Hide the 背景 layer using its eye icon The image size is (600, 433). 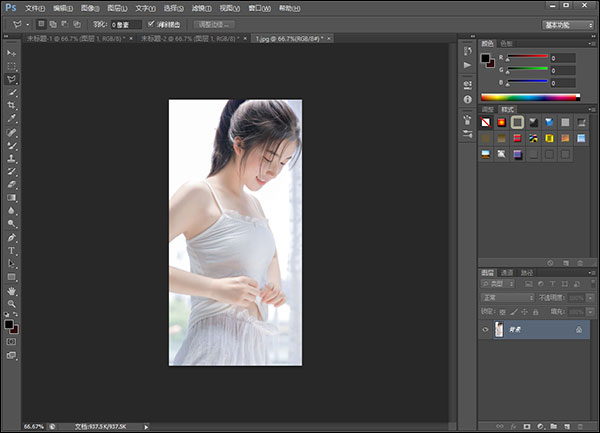click(486, 329)
